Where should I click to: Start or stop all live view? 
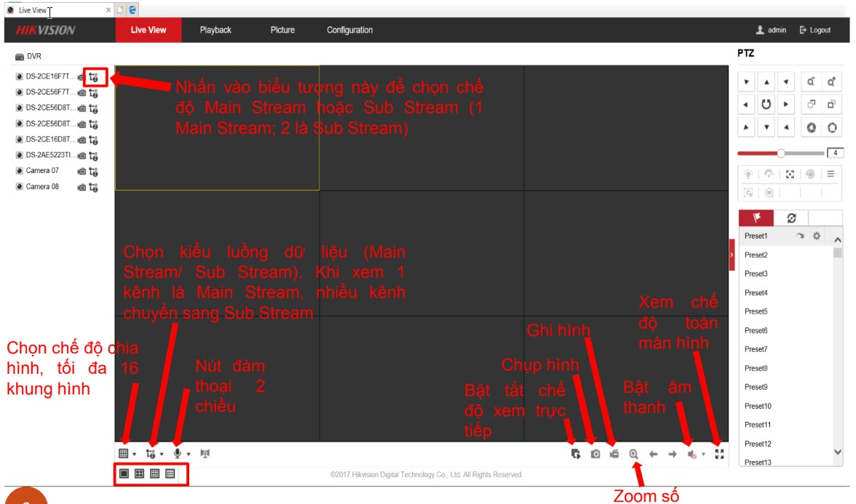[576, 454]
